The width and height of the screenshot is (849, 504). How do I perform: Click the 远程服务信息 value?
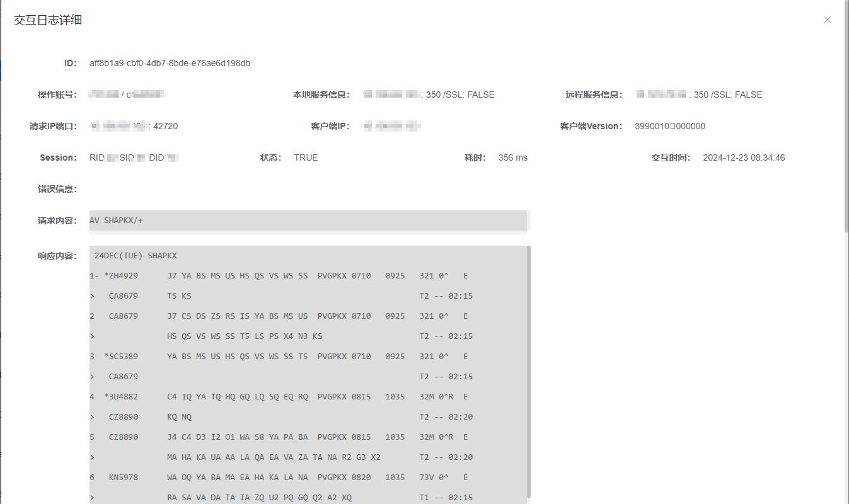698,94
